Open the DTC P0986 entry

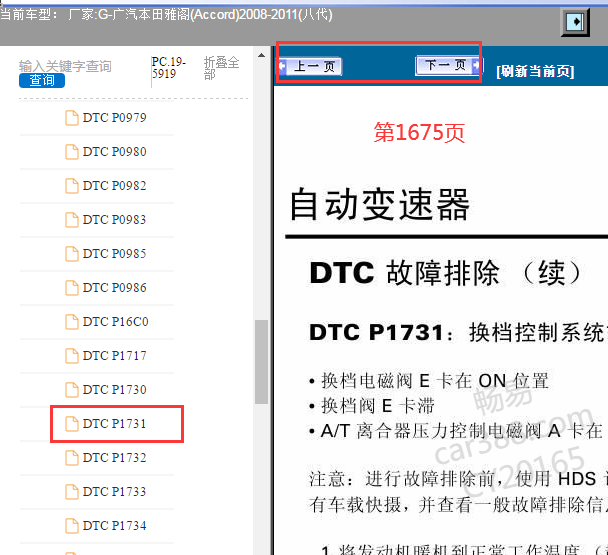point(114,287)
